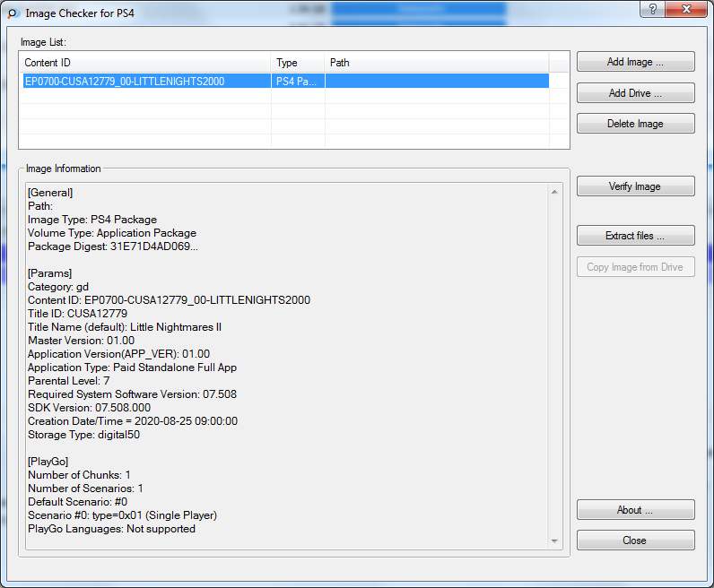This screenshot has height=588, width=714.
Task: Click scroll down arrow in Image Information
Action: (x=554, y=541)
